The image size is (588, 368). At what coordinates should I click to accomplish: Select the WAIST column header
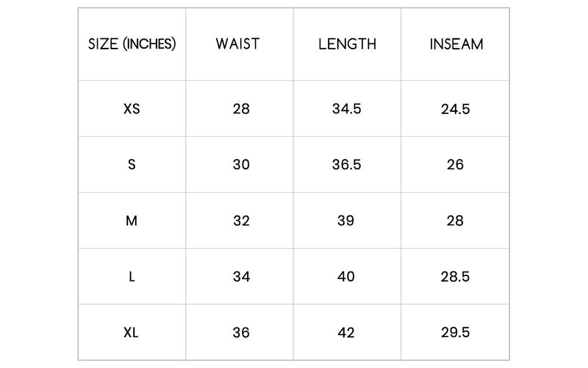coord(237,43)
